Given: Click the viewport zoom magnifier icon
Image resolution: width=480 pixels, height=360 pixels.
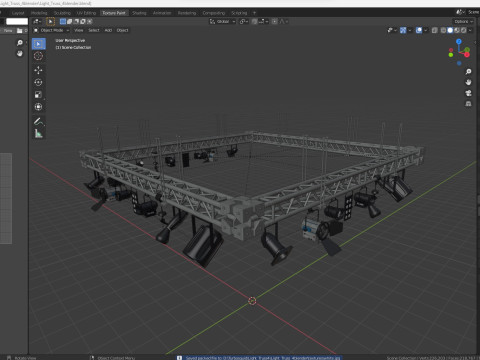Looking at the screenshot, I should (x=468, y=71).
